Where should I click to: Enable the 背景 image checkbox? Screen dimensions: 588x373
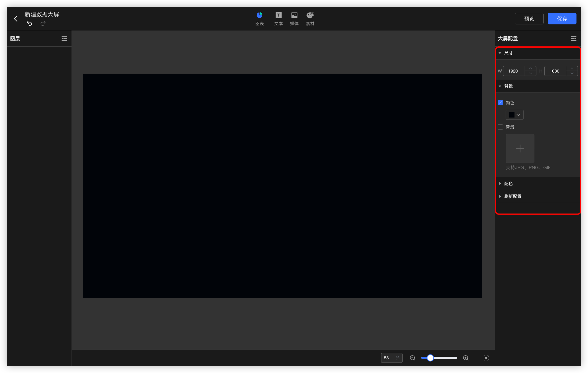click(x=500, y=127)
